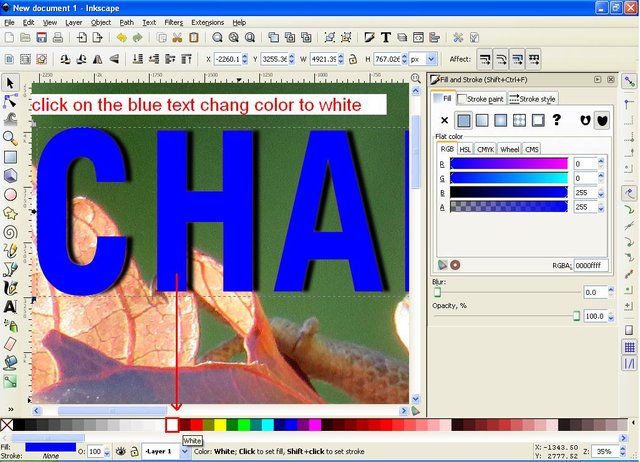640x462 pixels.
Task: Open Text and Font dialog icon
Action: (386, 38)
